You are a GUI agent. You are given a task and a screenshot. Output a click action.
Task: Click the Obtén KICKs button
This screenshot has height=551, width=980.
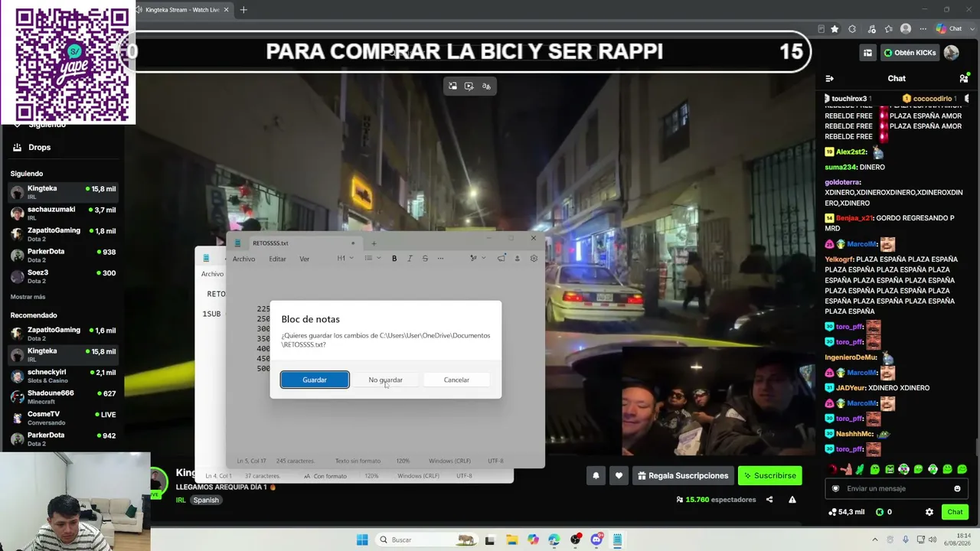910,53
